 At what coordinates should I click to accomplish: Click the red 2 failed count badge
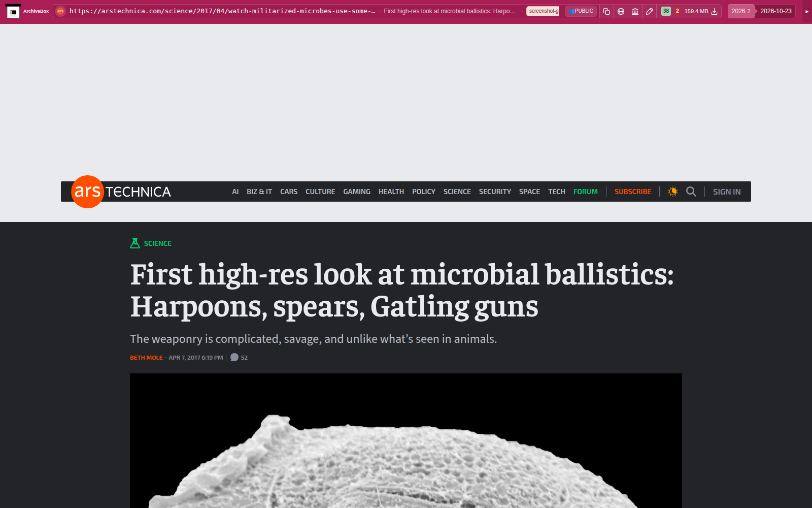(x=677, y=11)
